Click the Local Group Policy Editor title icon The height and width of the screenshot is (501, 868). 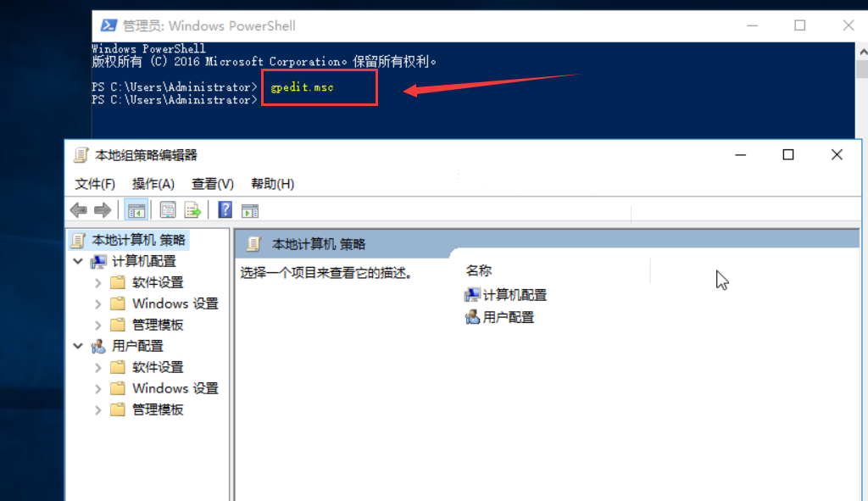coord(81,156)
